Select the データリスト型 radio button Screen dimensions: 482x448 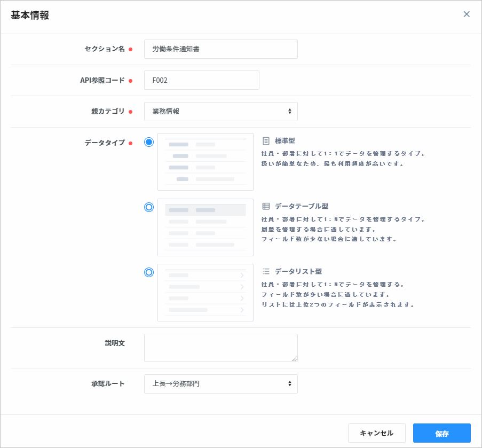pyautogui.click(x=149, y=272)
